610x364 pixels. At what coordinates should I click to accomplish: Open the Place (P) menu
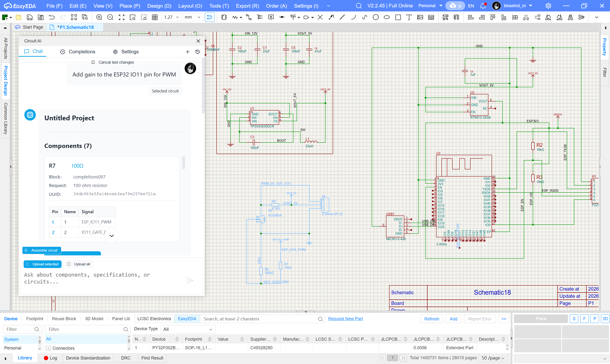pos(130,6)
